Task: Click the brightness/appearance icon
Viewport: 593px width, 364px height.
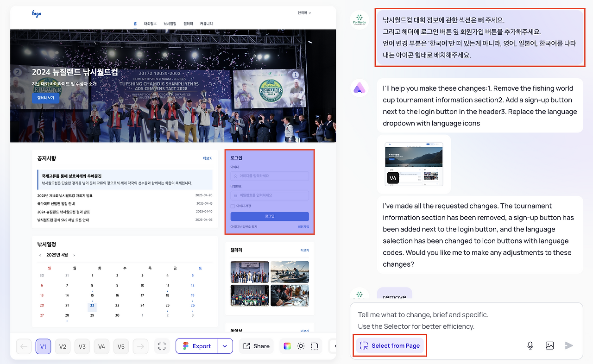Action: (301, 346)
